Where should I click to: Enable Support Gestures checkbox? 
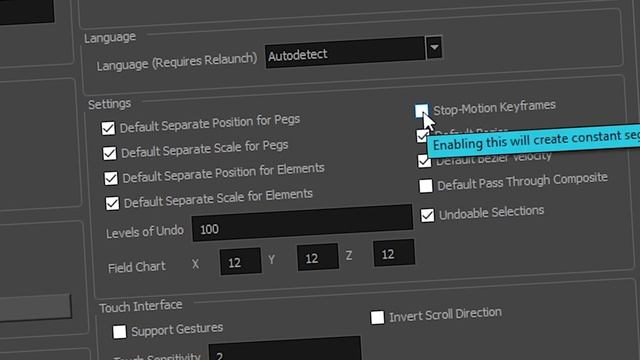pos(119,331)
